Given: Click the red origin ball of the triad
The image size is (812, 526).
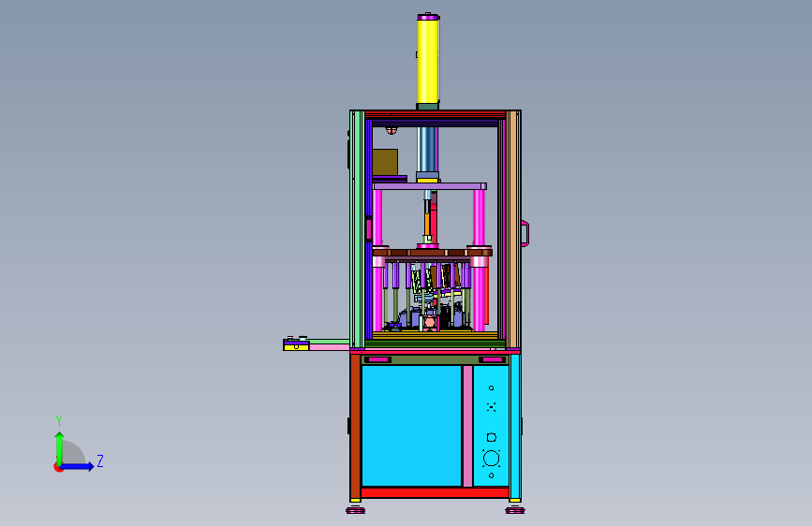Looking at the screenshot, I should coord(58,467).
